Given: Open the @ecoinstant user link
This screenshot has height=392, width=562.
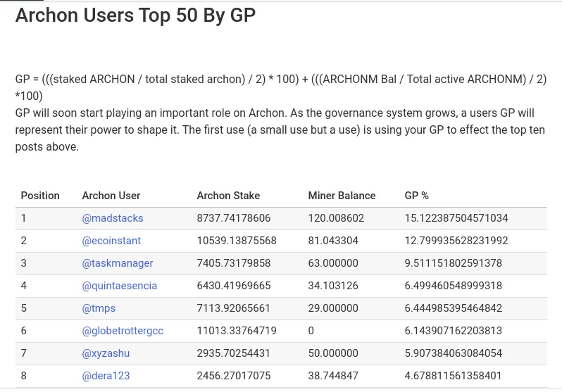Looking at the screenshot, I should 111,241.
